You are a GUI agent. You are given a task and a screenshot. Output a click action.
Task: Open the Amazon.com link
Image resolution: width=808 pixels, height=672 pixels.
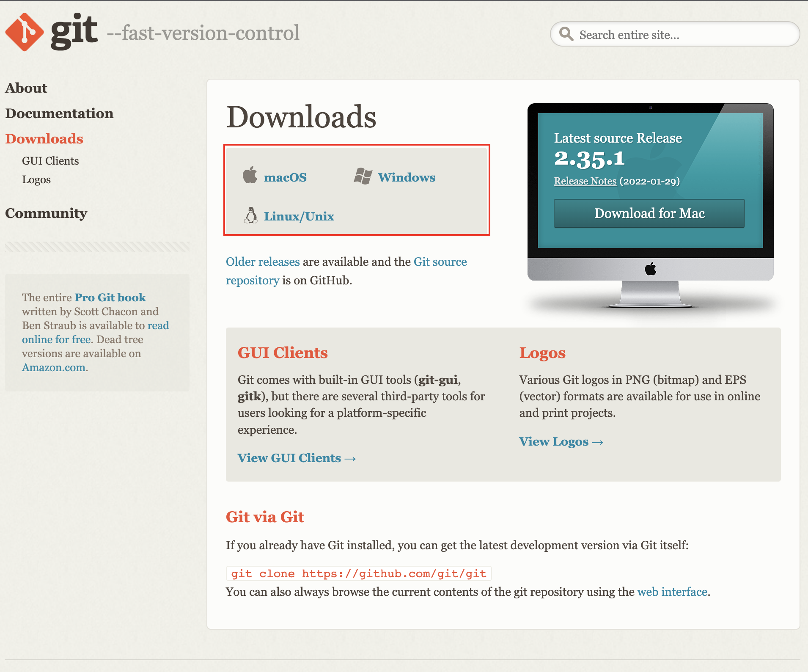pos(54,367)
